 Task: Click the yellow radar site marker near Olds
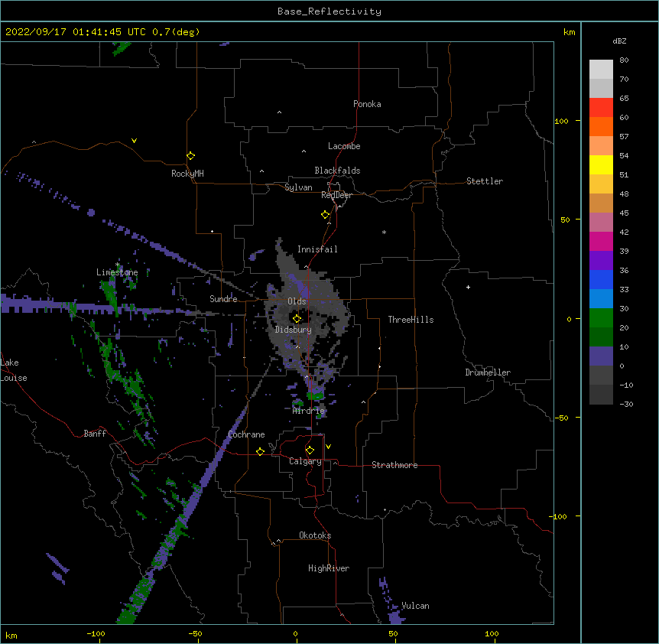point(297,318)
